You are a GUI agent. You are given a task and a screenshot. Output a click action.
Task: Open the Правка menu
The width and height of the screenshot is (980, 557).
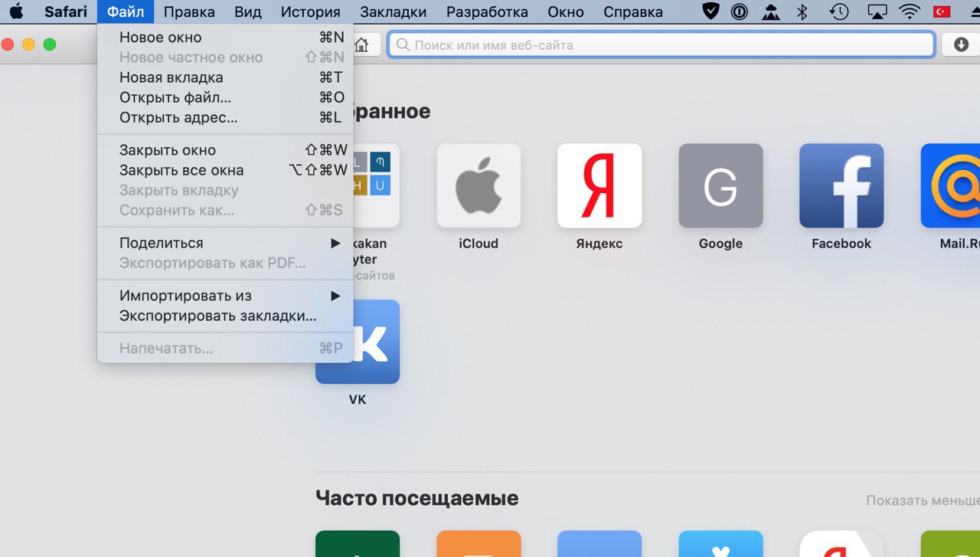[189, 11]
